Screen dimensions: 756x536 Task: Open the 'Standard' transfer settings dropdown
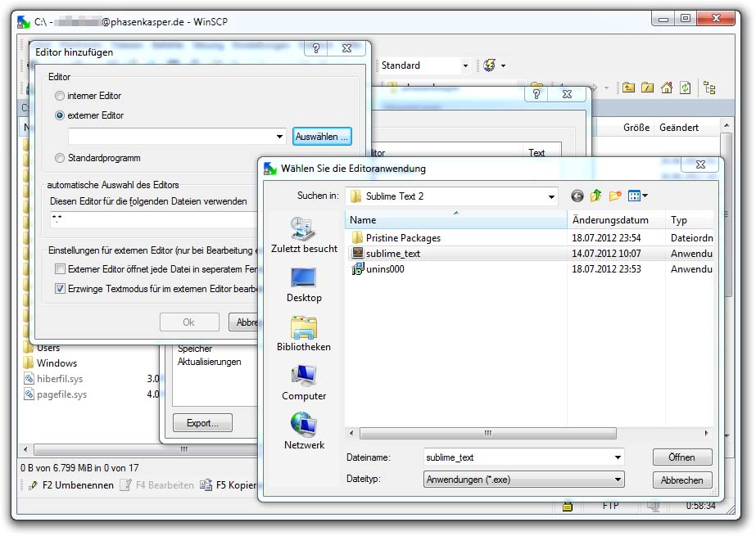pos(465,65)
